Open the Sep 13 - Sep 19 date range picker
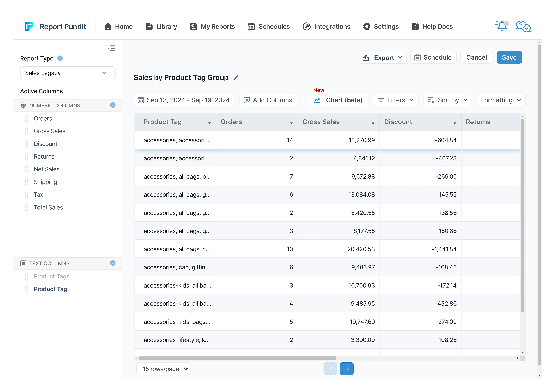The width and height of the screenshot is (555, 392). pyautogui.click(x=184, y=100)
